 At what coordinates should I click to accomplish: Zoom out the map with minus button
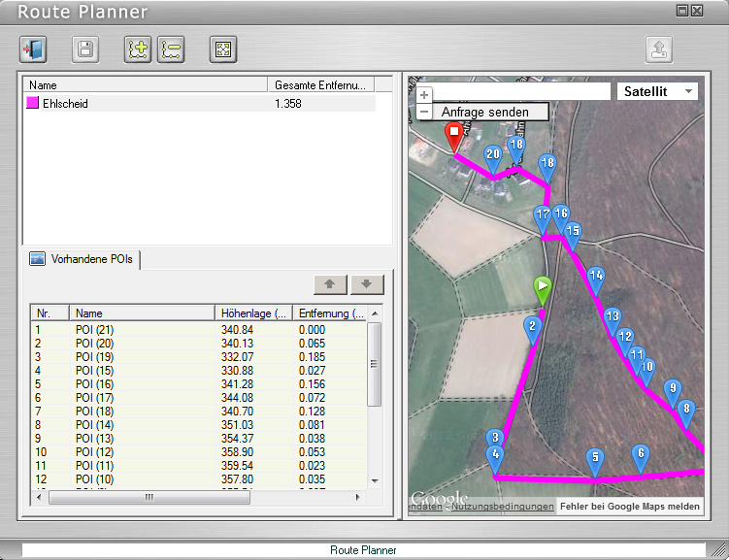coord(424,112)
